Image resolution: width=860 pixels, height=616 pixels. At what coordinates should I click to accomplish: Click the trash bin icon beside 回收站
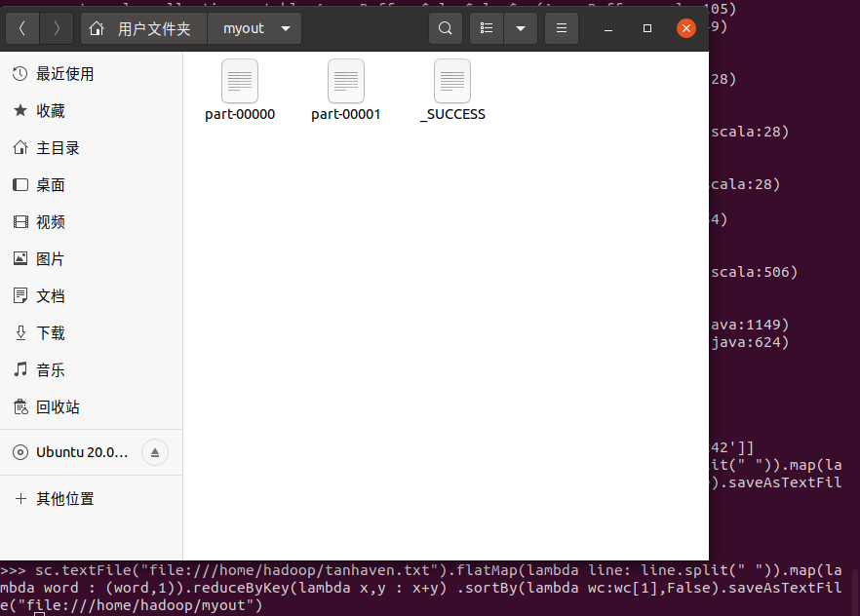coord(20,406)
